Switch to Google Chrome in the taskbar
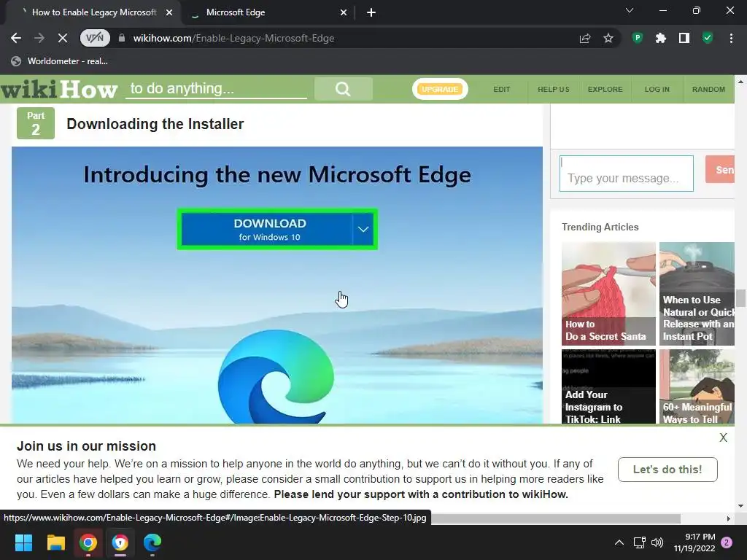Screen dimensions: 747x560 pos(88,542)
